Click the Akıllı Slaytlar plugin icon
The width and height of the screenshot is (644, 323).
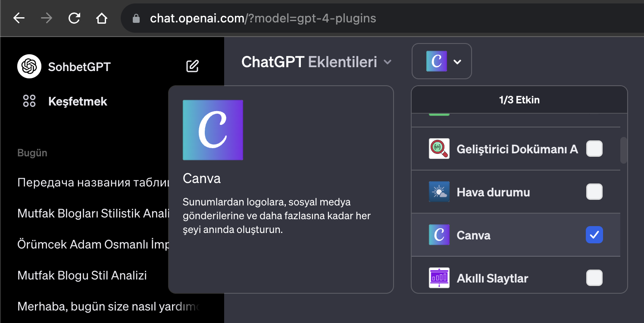point(439,278)
